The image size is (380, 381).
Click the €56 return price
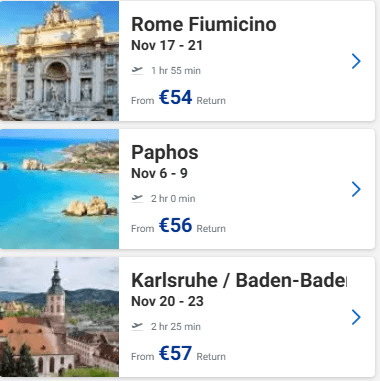(175, 225)
